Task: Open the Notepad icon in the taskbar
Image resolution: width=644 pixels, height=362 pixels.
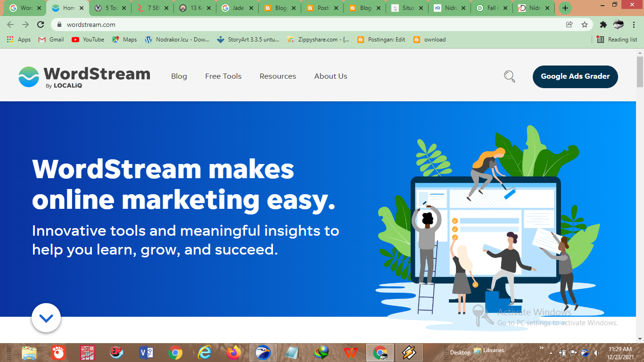Action: [x=292, y=353]
